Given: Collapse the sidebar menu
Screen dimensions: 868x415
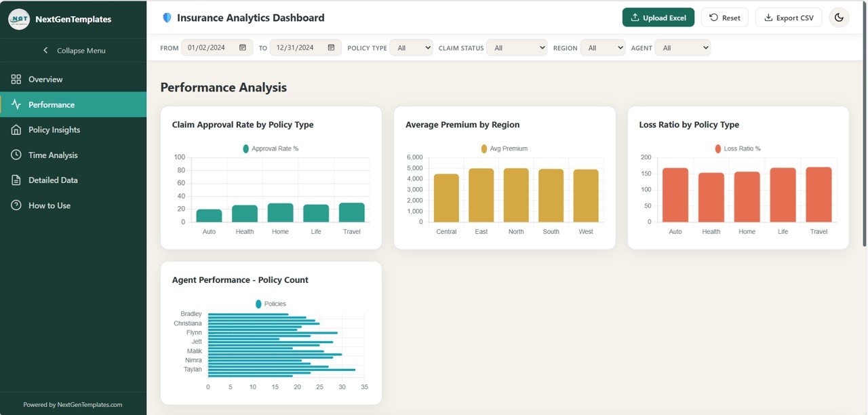Looking at the screenshot, I should (73, 50).
